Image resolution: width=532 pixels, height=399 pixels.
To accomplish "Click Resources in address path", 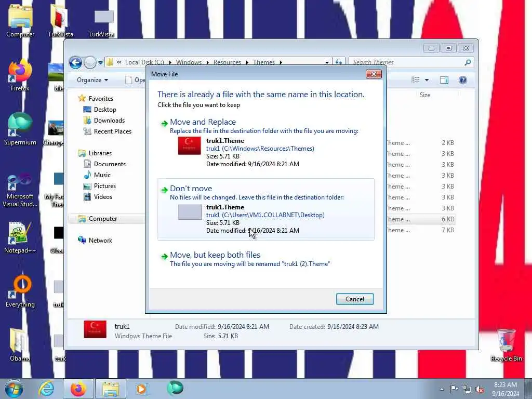I will click(x=227, y=62).
